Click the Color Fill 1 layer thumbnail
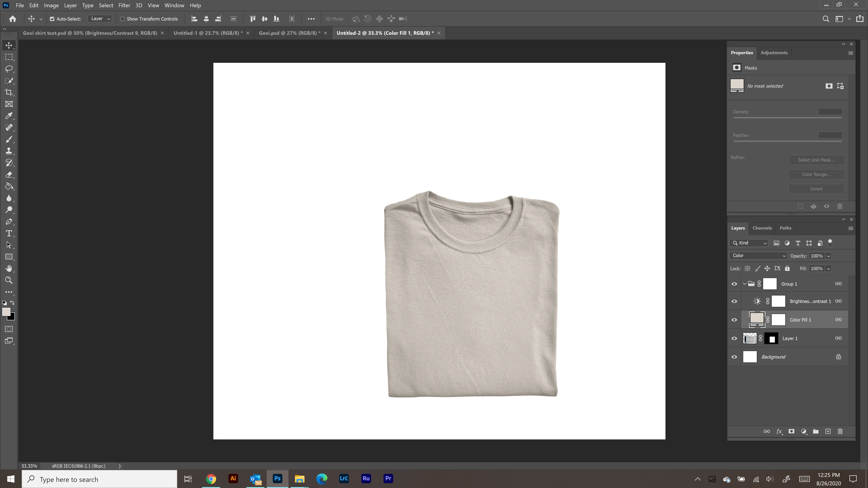868x488 pixels. pyautogui.click(x=757, y=320)
